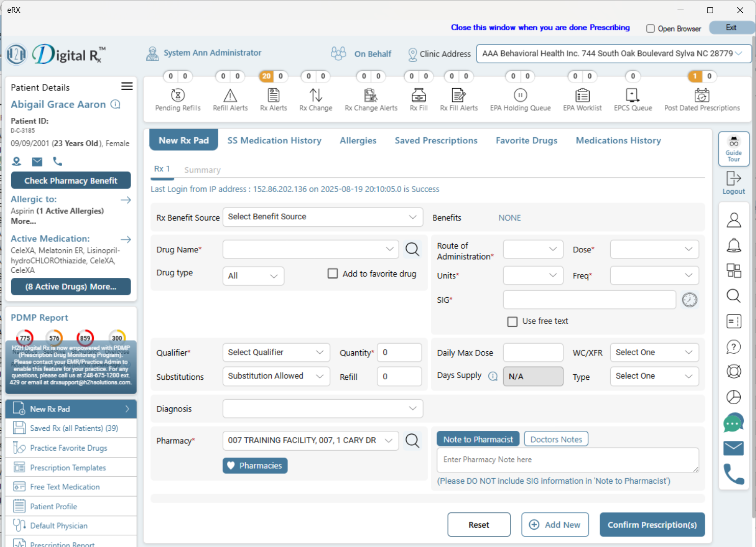Click the 859 PDMP score gauge
The image size is (756, 547).
pyautogui.click(x=85, y=337)
